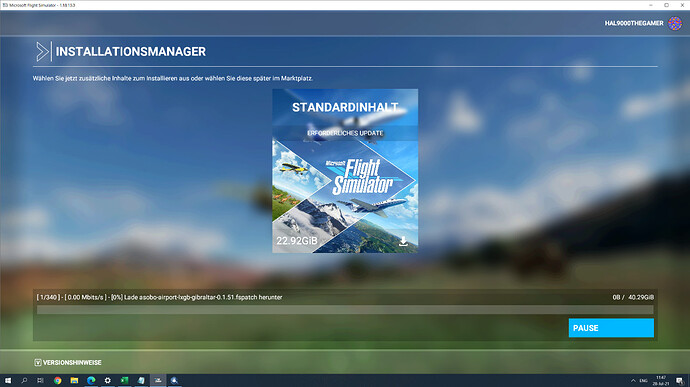
Task: Launch Google Chrome from the taskbar
Action: [x=58, y=380]
